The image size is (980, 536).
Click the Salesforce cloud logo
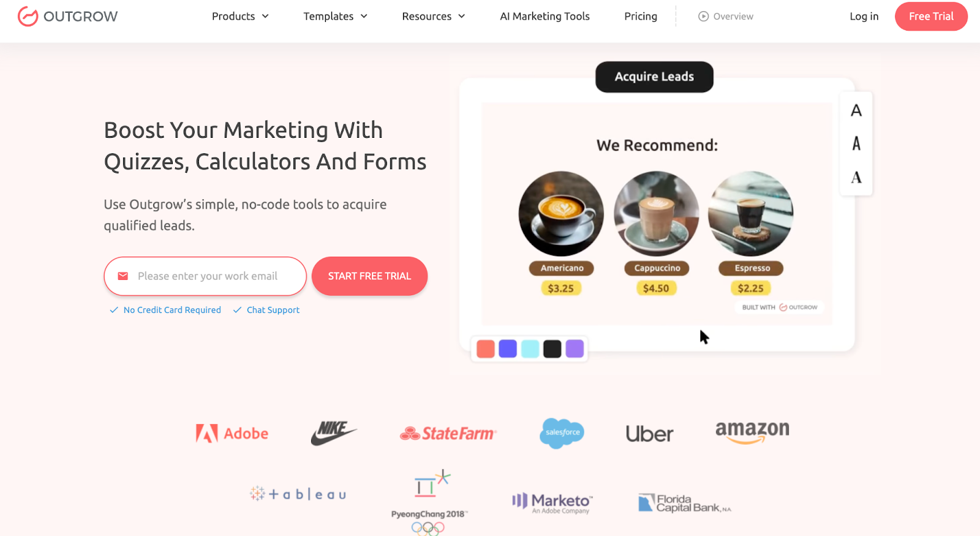(562, 433)
